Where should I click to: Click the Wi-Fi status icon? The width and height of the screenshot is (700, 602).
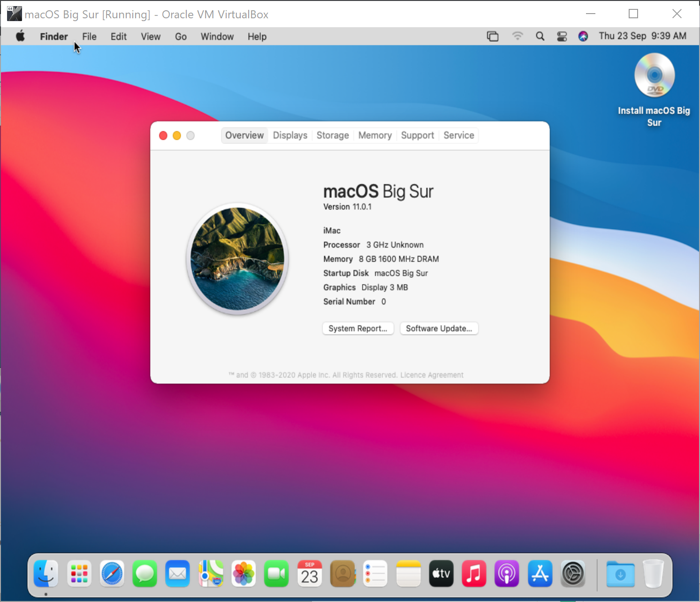pyautogui.click(x=517, y=36)
